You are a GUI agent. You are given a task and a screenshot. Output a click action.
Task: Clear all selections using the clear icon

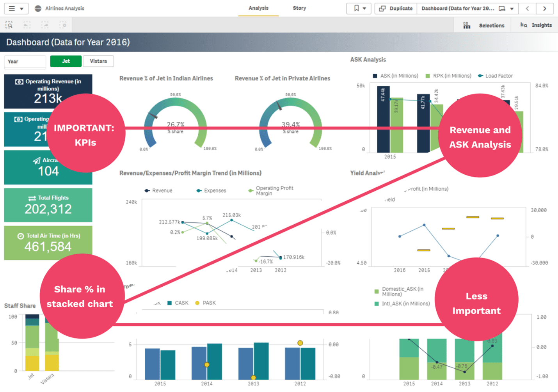[x=63, y=24]
